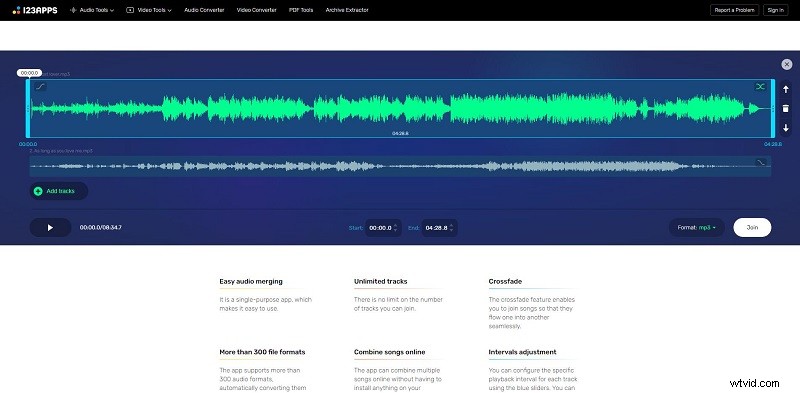Click the 123APPS logo

coord(35,10)
